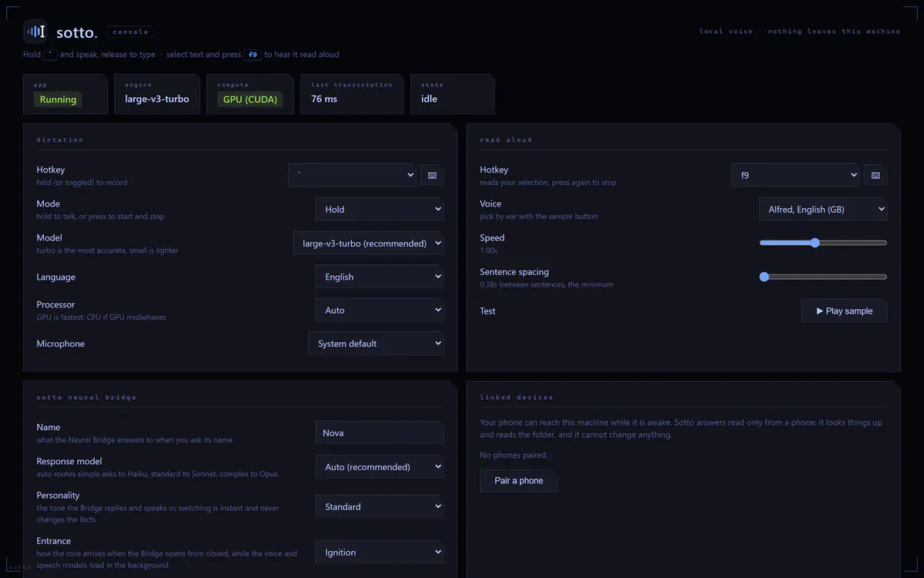
Task: Click the dictation section heading
Action: [x=60, y=140]
